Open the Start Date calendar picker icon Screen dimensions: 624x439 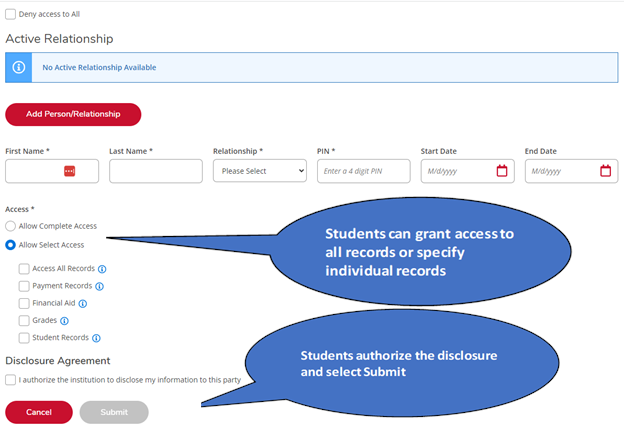coord(502,171)
